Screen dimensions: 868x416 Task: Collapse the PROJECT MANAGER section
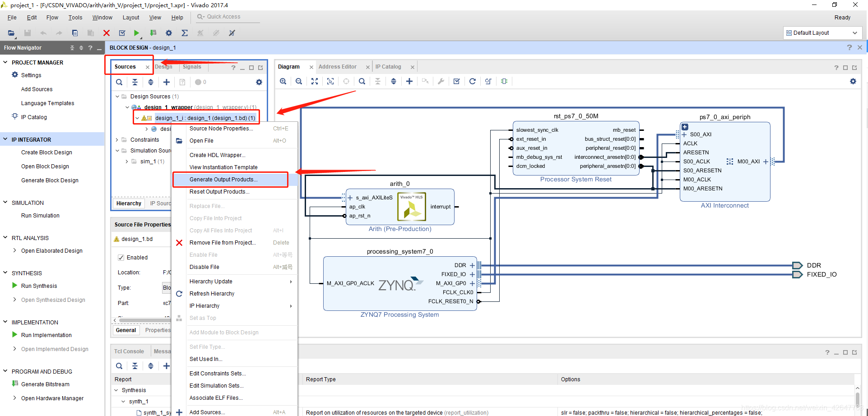click(x=5, y=62)
